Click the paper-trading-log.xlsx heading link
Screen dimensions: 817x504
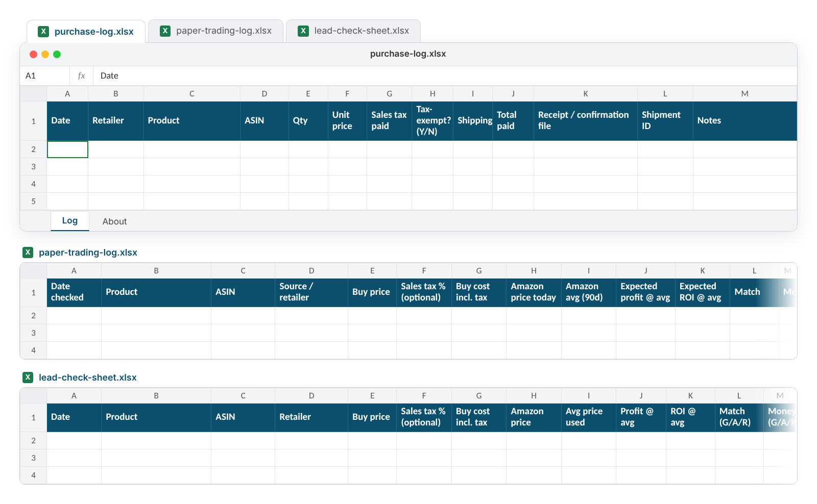(x=88, y=253)
